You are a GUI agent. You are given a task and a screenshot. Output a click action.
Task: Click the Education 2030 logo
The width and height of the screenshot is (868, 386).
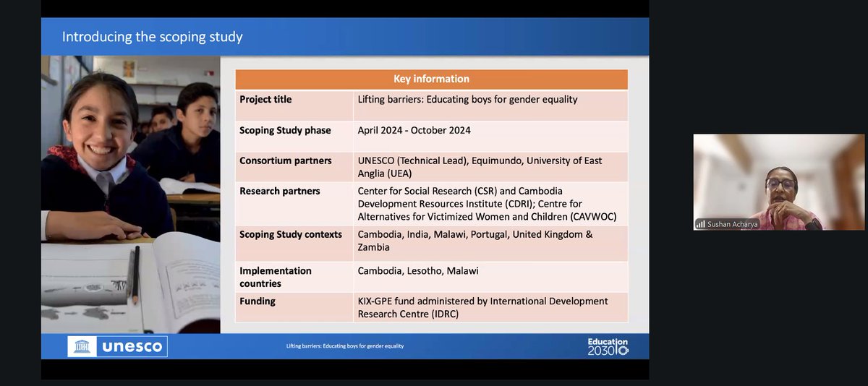pyautogui.click(x=608, y=346)
